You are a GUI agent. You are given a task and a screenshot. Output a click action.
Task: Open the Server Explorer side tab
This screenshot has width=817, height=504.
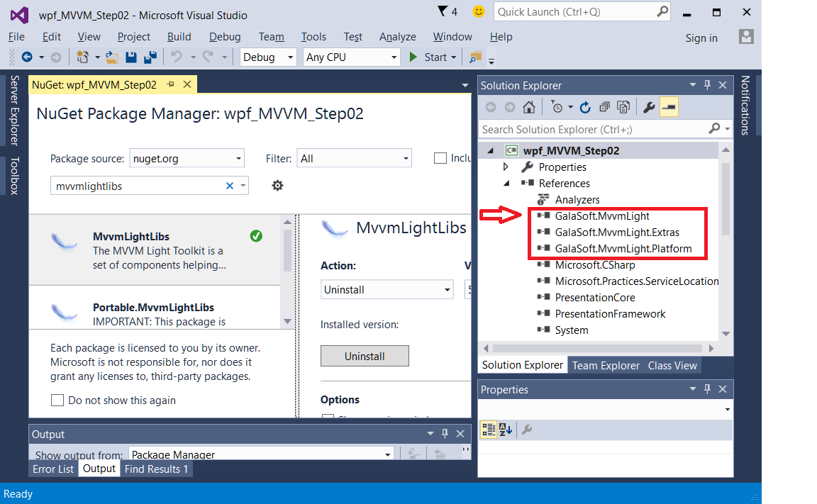click(x=15, y=111)
